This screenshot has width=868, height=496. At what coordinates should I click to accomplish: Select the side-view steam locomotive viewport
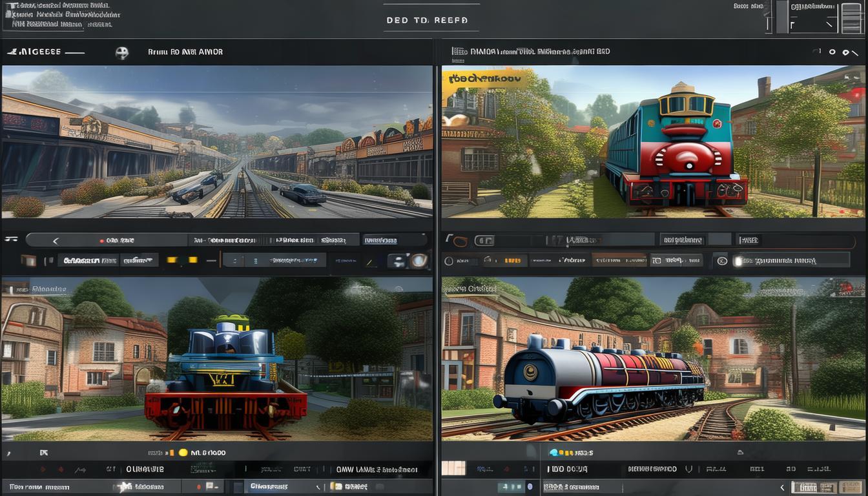coord(653,359)
